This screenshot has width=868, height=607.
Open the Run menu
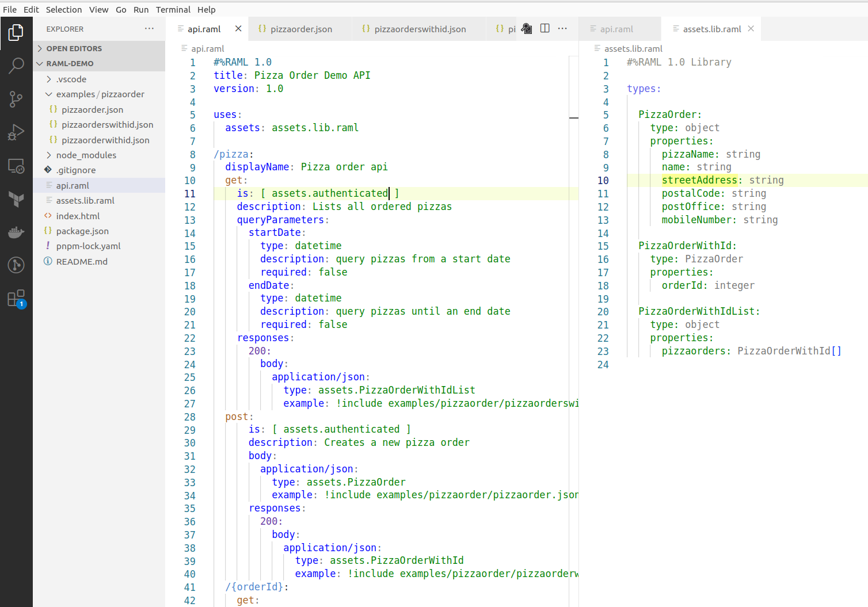pyautogui.click(x=141, y=10)
